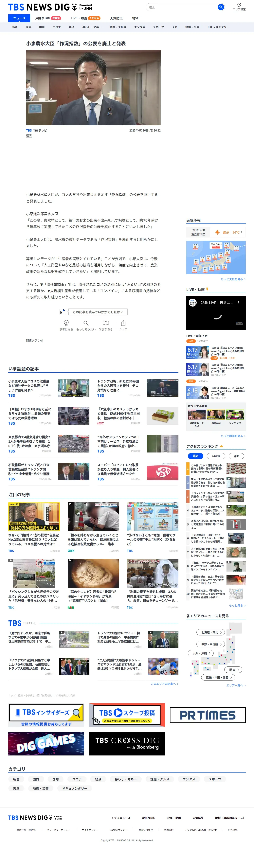Image resolution: width=254 pixels, height=868 pixels.
Task: Expand the 九州・沖縄 area news
Action: 201,653
